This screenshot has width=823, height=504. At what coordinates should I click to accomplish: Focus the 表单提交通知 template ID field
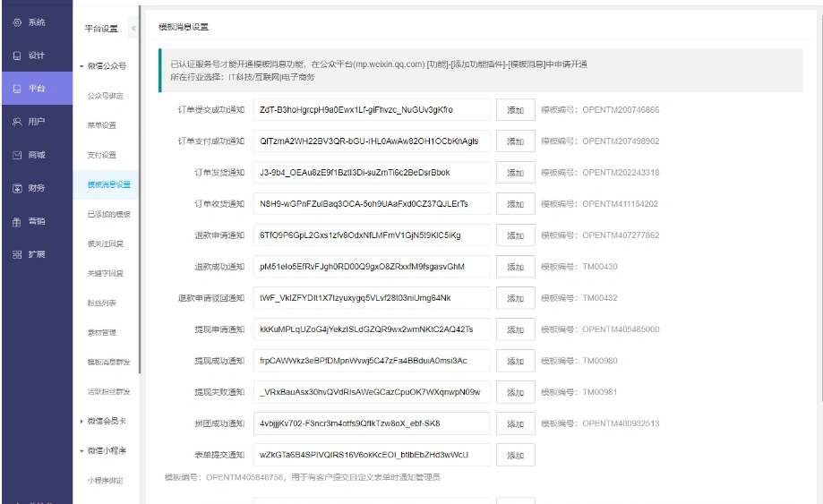pyautogui.click(x=372, y=456)
